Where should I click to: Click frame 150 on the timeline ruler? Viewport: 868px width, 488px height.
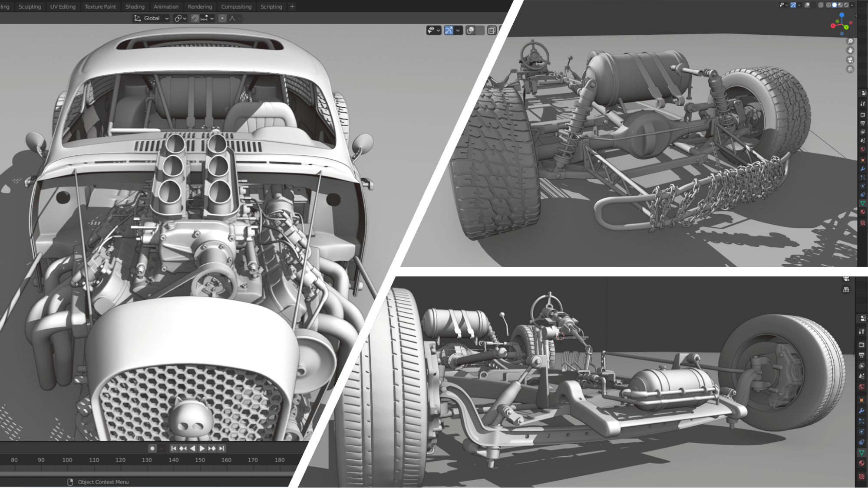point(200,460)
